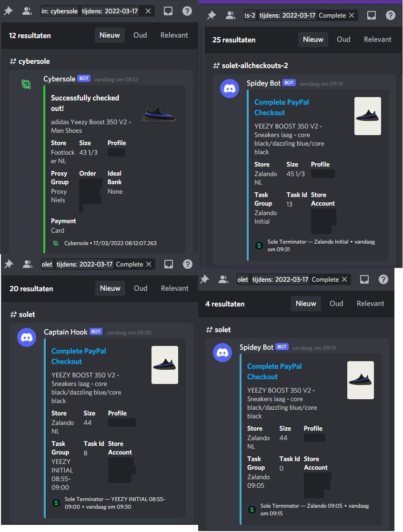Click help icon in the 20 resultaten panel
The image size is (403, 532).
coord(187,264)
